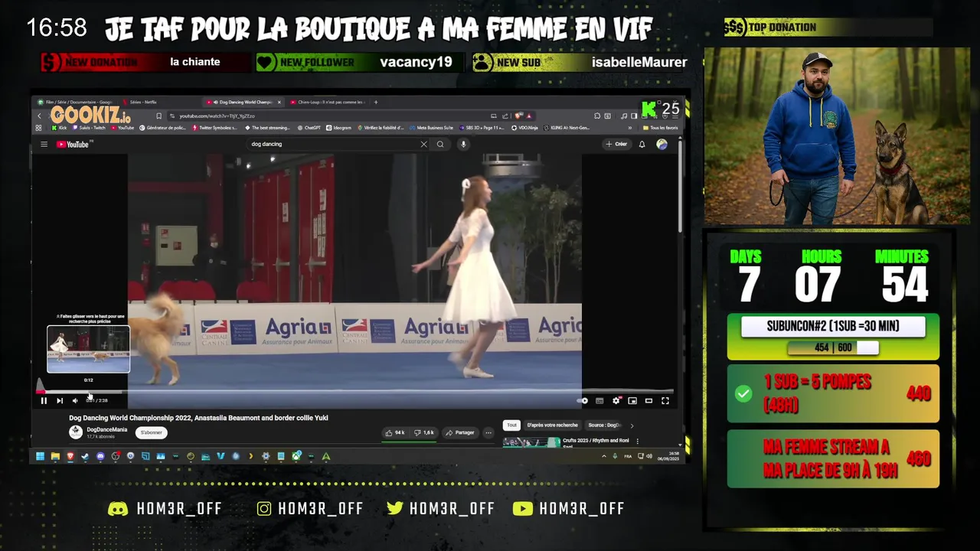The image size is (980, 551).
Task: Open the taskbar volume control
Action: pos(649,456)
